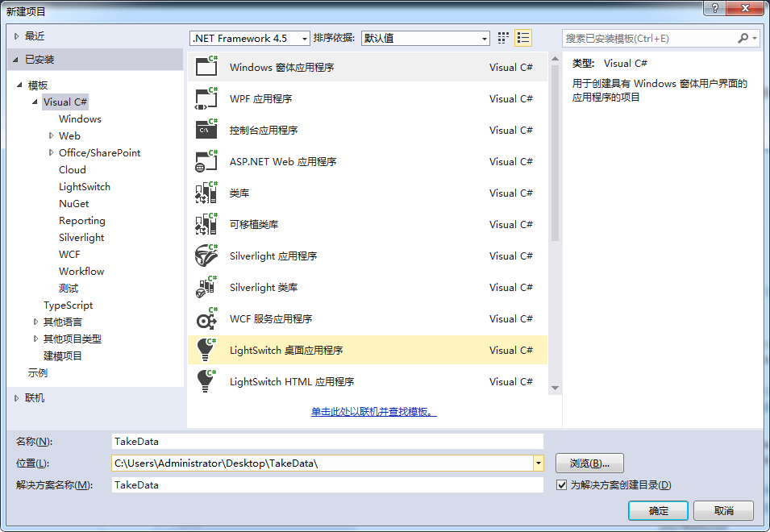Click the help question mark button
This screenshot has width=770, height=532.
715,8
